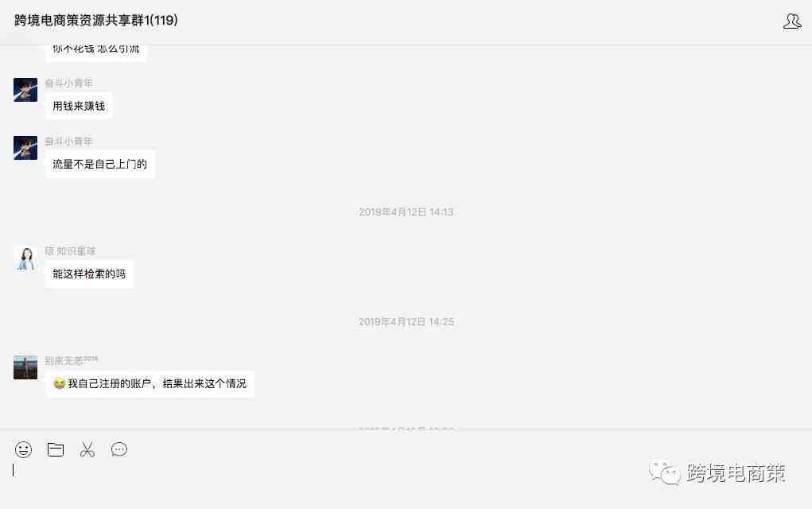Click the group title 跨境电商策资源共享群1(119)
The width and height of the screenshot is (812, 509).
pyautogui.click(x=95, y=20)
